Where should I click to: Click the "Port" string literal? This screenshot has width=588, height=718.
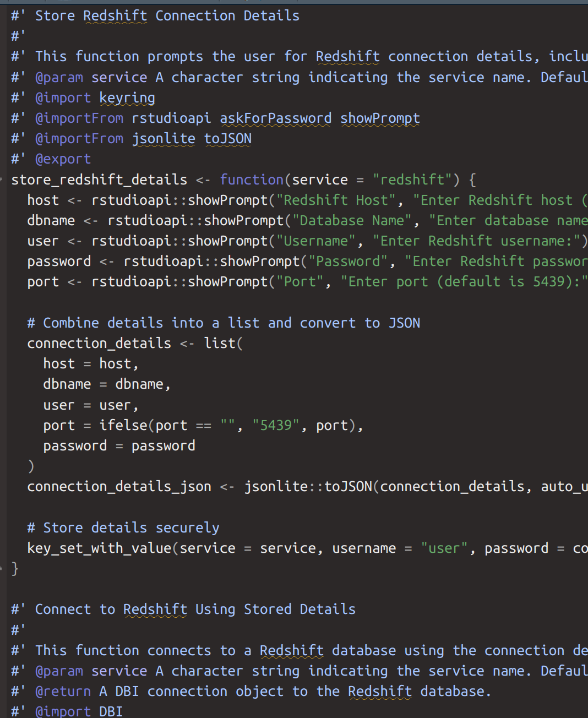[300, 282]
